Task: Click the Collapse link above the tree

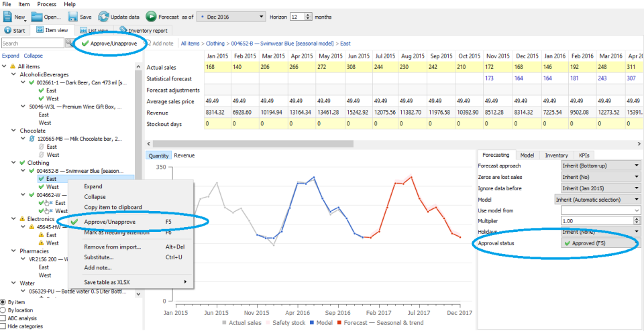Action: pyautogui.click(x=33, y=56)
